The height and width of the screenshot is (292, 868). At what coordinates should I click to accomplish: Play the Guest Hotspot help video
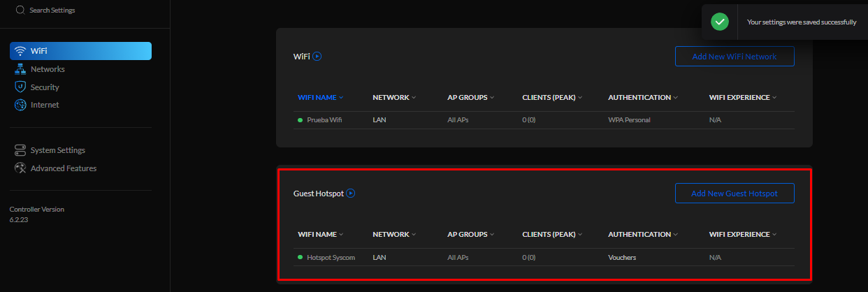(x=351, y=194)
